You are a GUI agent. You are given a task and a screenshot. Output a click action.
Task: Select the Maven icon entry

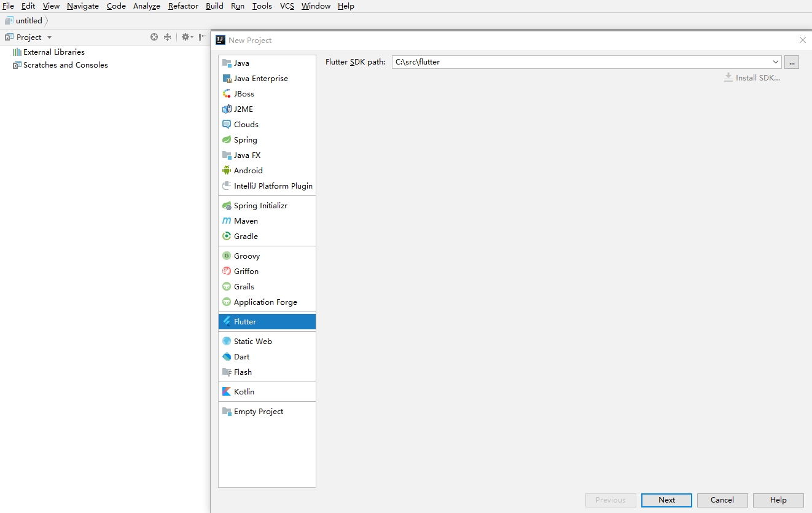pos(227,221)
